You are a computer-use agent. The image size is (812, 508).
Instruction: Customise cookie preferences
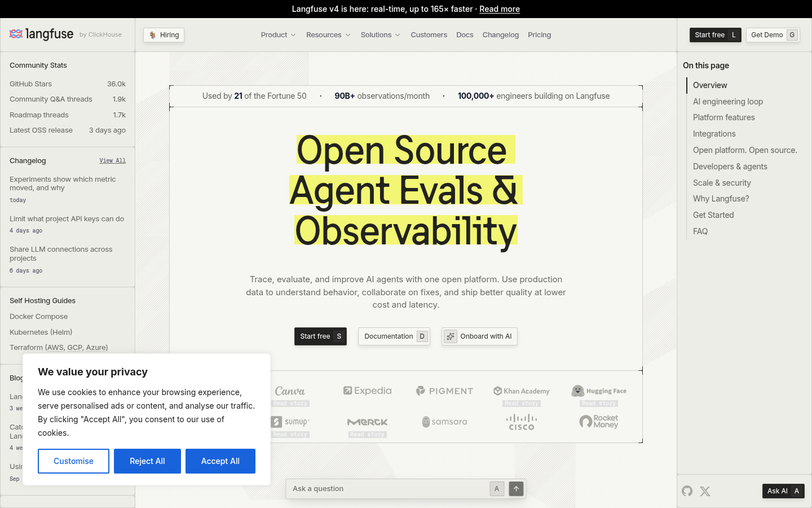[73, 461]
